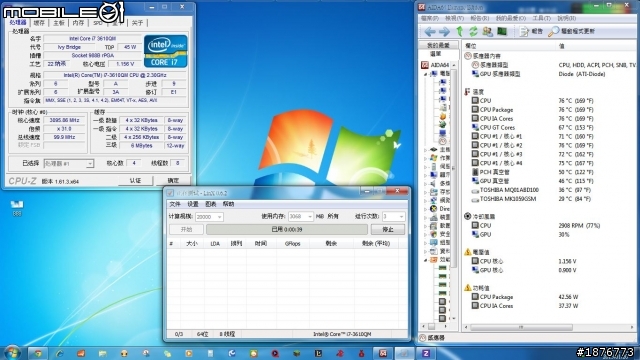Switch to 关于 tab in CPU-Z

click(x=138, y=23)
